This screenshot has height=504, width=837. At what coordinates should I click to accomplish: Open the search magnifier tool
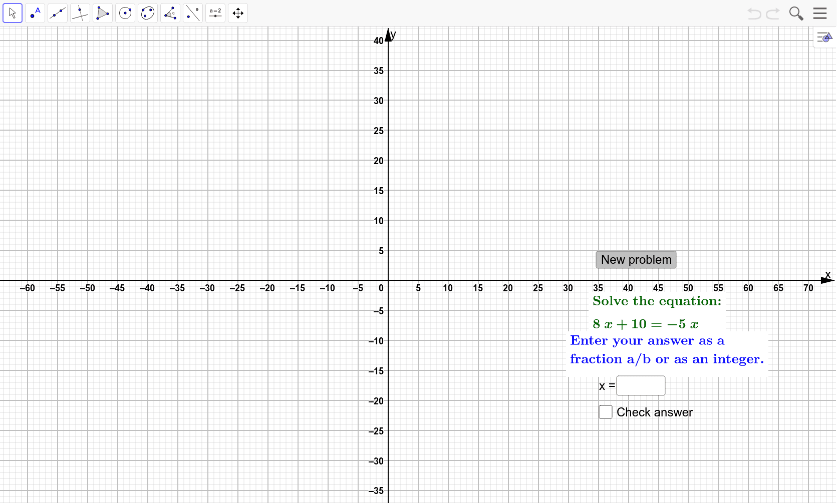pyautogui.click(x=796, y=14)
